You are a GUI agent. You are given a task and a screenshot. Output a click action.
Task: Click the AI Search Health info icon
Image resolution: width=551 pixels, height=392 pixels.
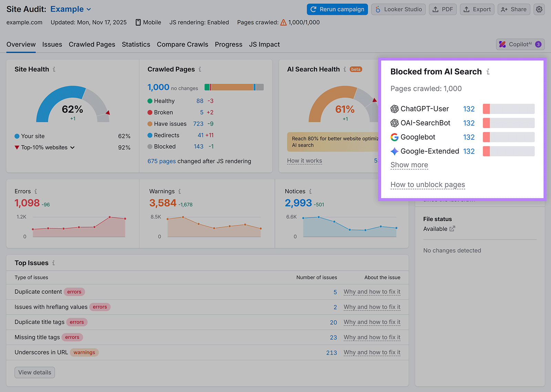coord(345,69)
